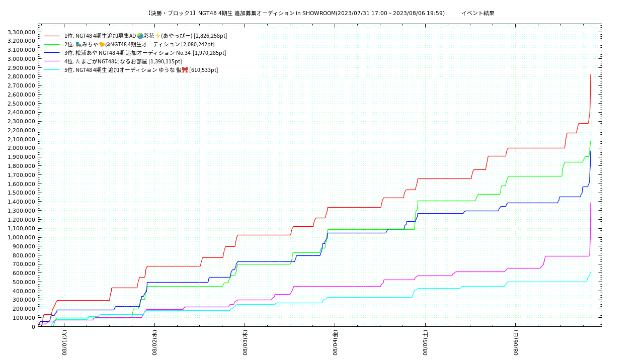Click the 08/02(水) date label on the x-axis
This screenshot has width=644, height=362.
155,343
